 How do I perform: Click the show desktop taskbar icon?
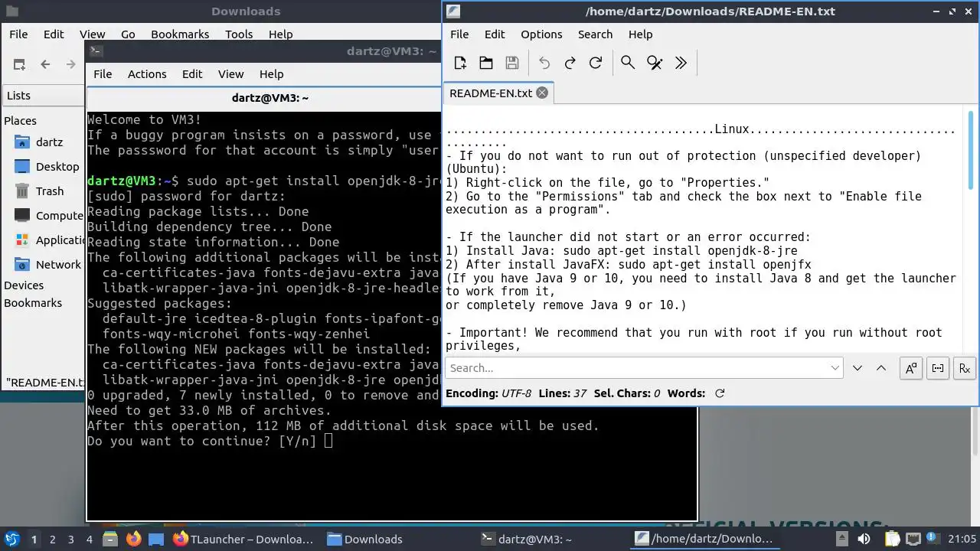[x=156, y=539]
